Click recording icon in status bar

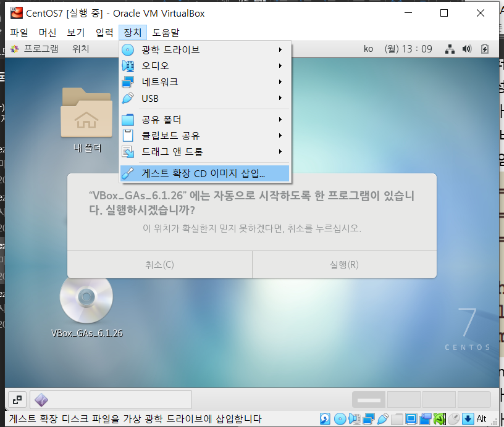click(425, 418)
